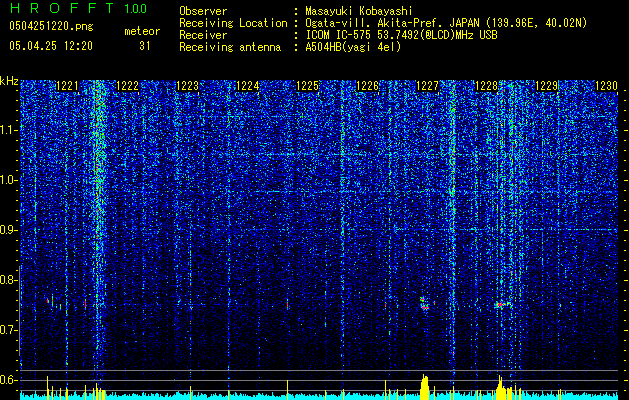Click the 1221 time marker
Viewport: 629px width, 400px height.
pyautogui.click(x=67, y=86)
